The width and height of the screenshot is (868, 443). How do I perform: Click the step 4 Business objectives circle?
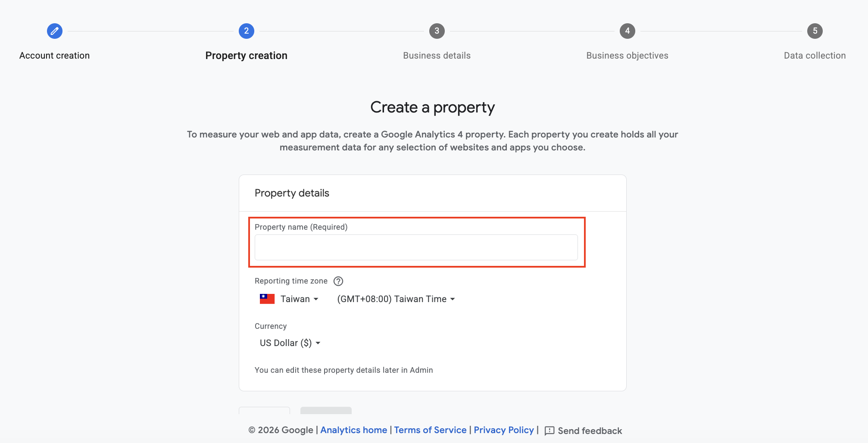click(628, 31)
